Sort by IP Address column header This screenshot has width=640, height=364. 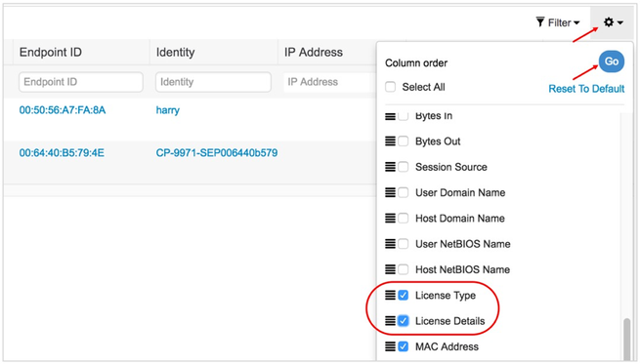click(x=314, y=52)
